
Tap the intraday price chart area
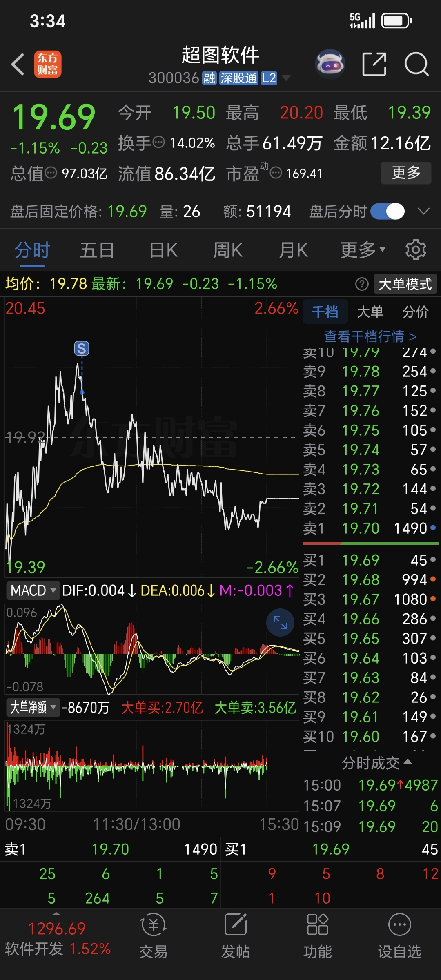(x=152, y=437)
